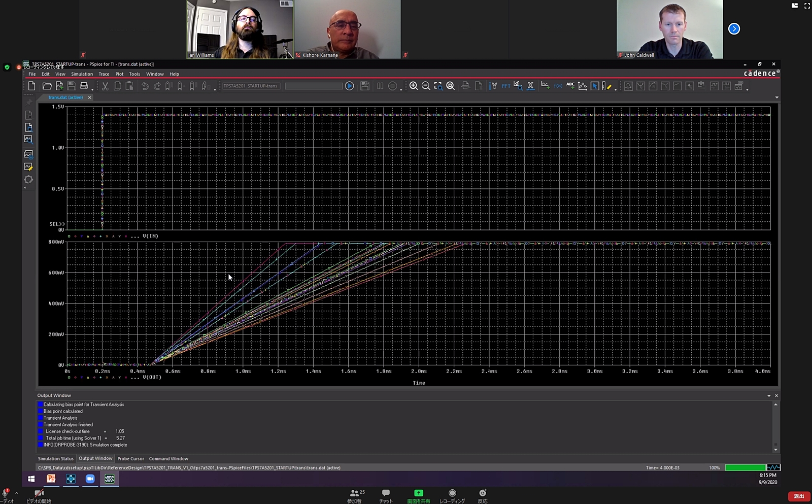Open Evaluate Measurement with the f(x) icon
812x504 pixels.
point(558,86)
